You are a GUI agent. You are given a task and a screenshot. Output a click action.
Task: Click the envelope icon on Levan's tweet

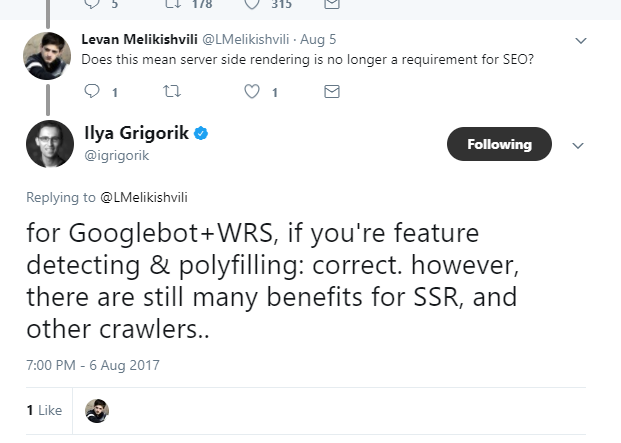(x=333, y=91)
